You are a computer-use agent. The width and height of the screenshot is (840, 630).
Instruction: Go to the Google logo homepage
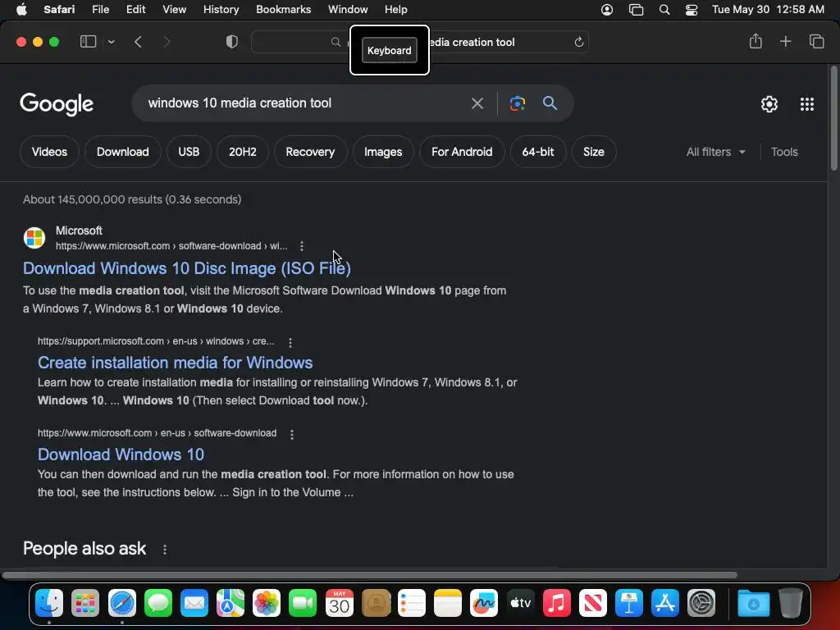[x=57, y=104]
